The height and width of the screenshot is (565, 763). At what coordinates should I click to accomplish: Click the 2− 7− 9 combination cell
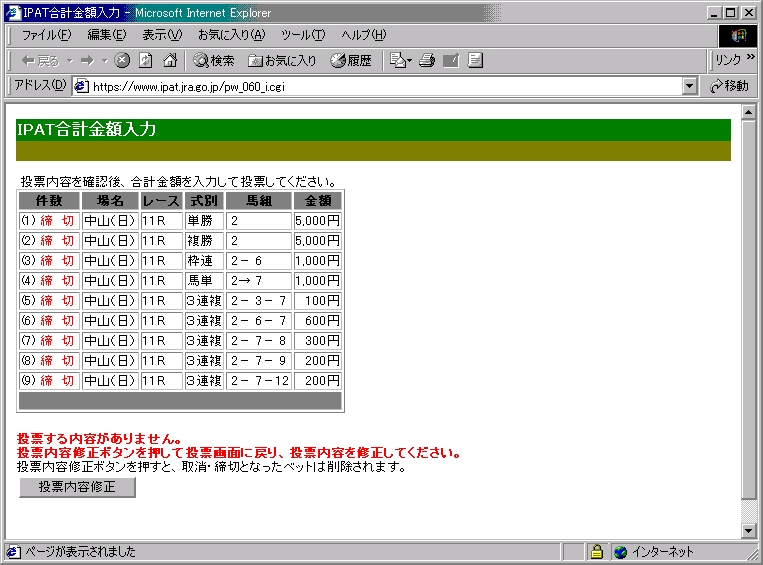tap(259, 361)
